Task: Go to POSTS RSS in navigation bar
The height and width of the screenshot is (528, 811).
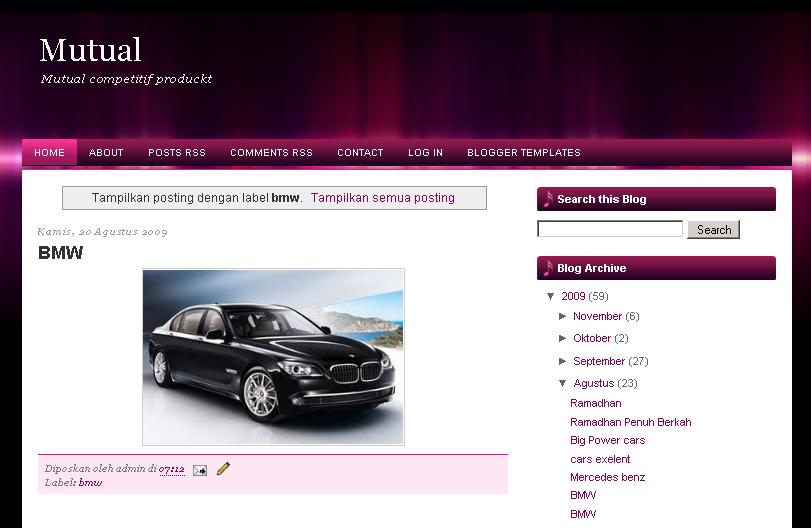Action: 177,153
